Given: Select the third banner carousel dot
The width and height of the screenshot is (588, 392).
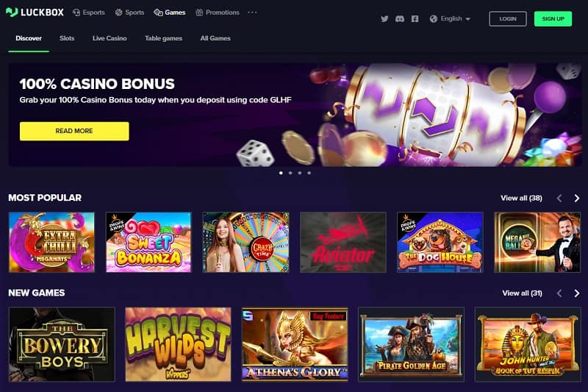Looking at the screenshot, I should coord(300,173).
